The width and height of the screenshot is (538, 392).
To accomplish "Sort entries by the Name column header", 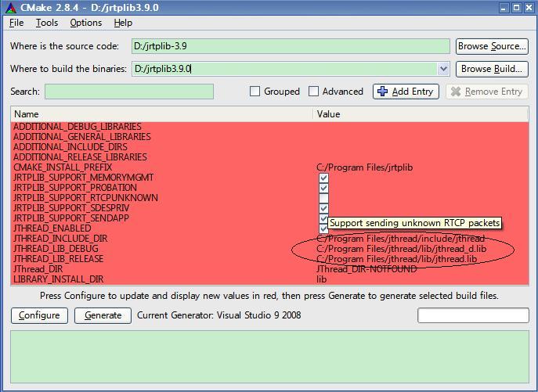I will tap(161, 114).
